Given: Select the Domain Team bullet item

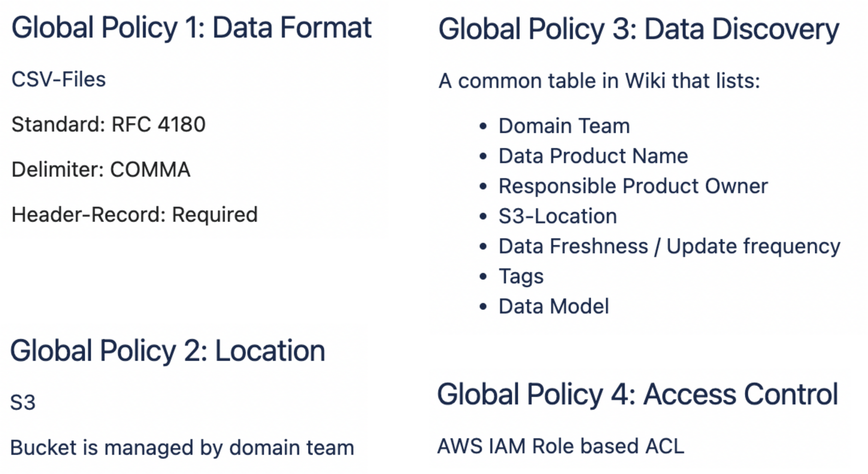Looking at the screenshot, I should click(x=564, y=126).
